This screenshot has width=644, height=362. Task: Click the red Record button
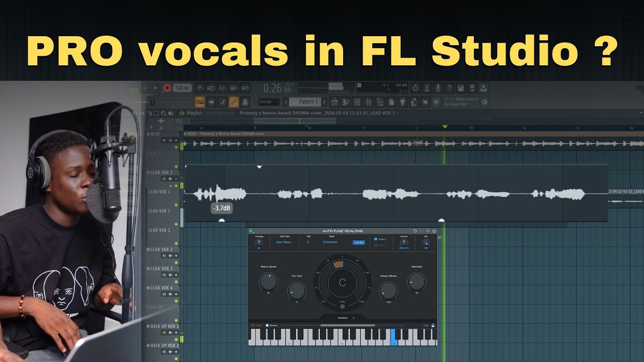[167, 87]
